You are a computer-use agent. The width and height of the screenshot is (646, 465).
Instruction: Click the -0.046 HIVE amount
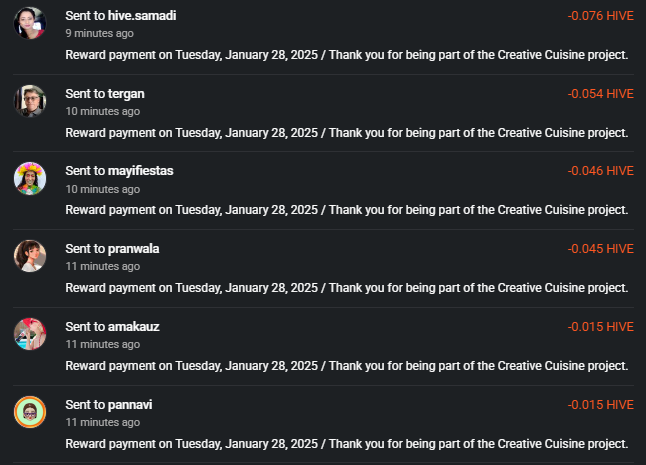[600, 171]
